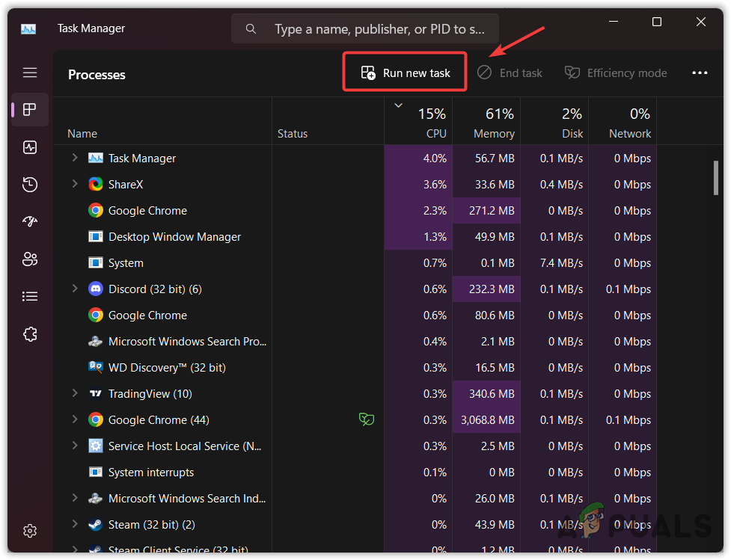The image size is (731, 560).
Task: Click the System interrupts process icon
Action: pos(96,472)
